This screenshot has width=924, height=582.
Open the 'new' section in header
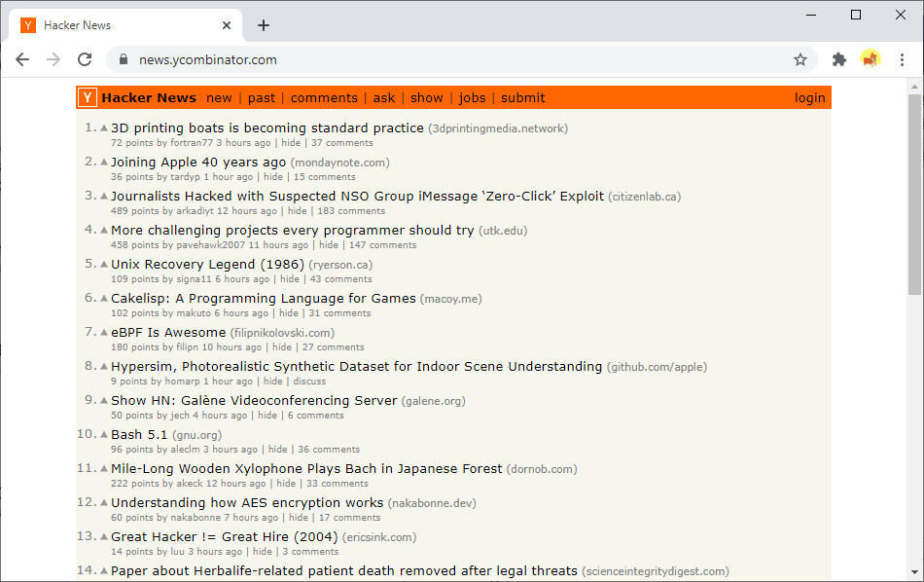point(219,98)
